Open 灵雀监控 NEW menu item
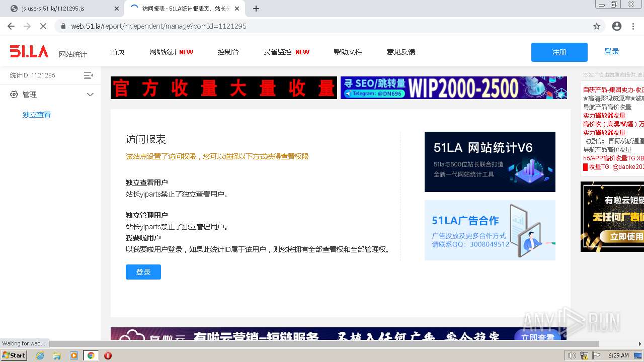 pos(287,52)
